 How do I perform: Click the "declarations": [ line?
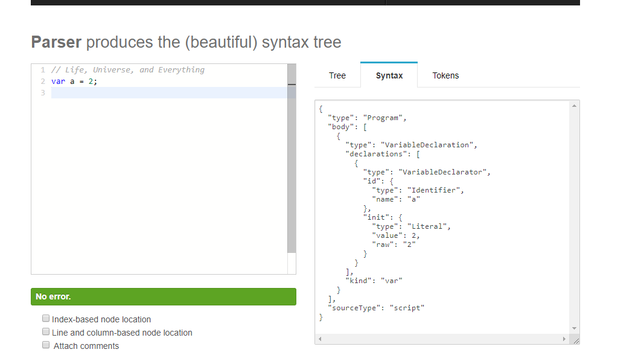pos(383,154)
